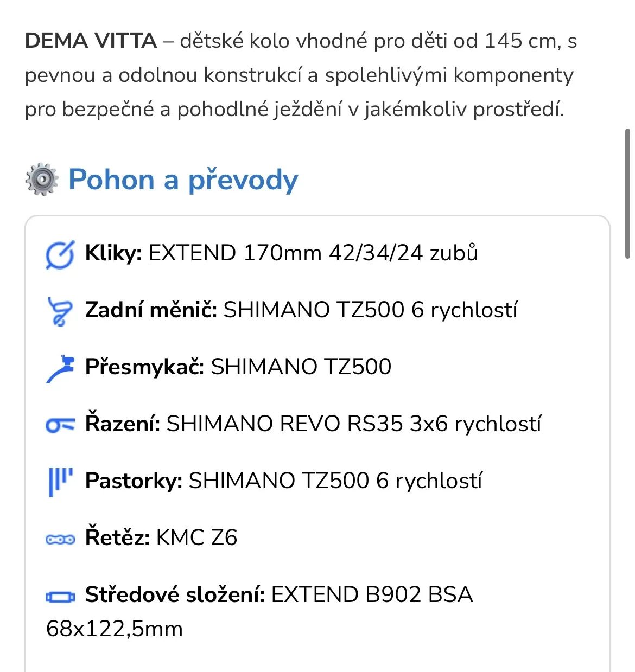Screen dimensions: 635x672
Task: Tap the rear derailleur icon by Zadní měnič
Action: click(x=60, y=311)
